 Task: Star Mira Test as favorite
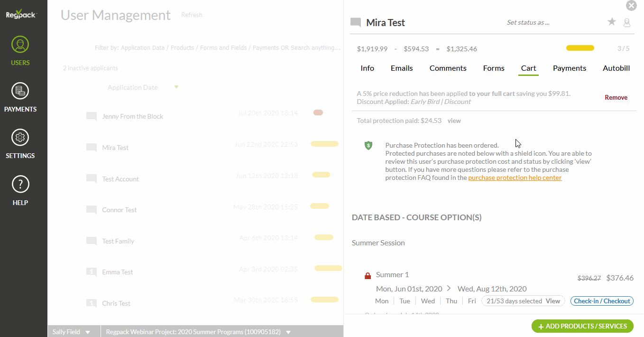[612, 22]
